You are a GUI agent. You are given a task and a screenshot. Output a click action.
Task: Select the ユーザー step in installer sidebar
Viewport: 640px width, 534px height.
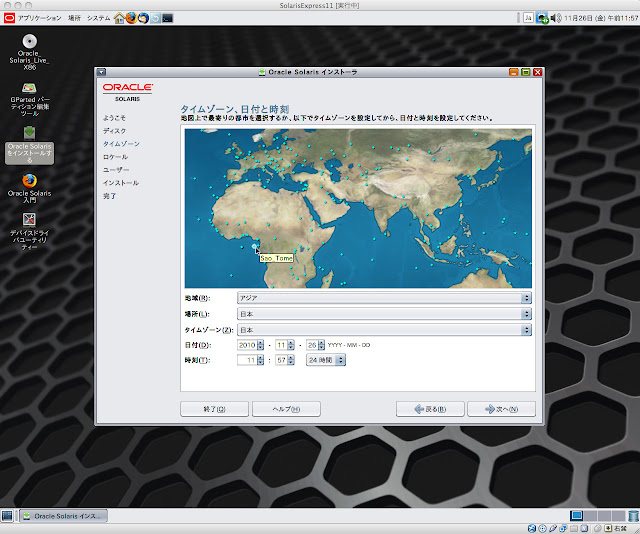pyautogui.click(x=116, y=170)
